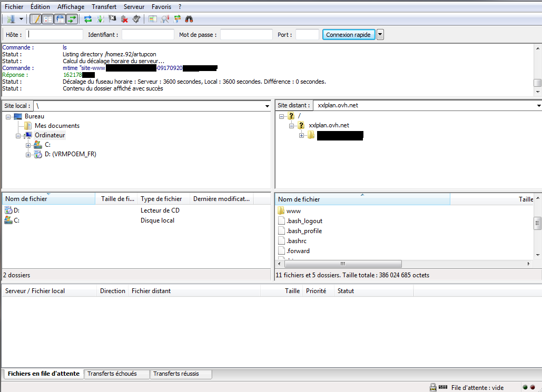Screen dimensions: 542x392
Task: Toggle directory comparison
Action: (165, 19)
